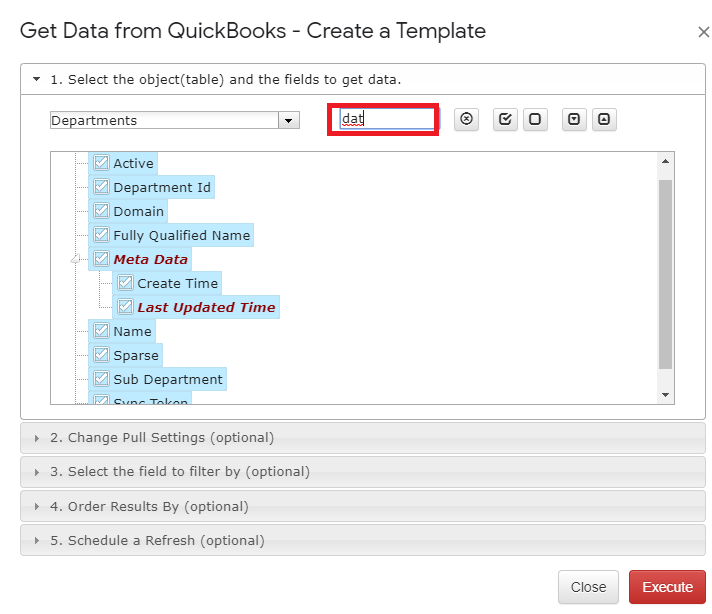Image resolution: width=712 pixels, height=614 pixels.
Task: Select the Active label in field tree
Action: point(133,163)
